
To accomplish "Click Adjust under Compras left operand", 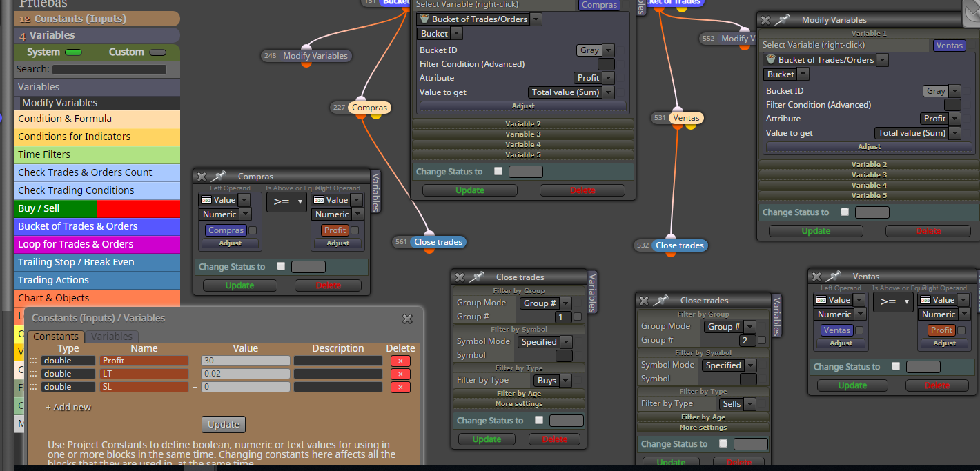I will coord(230,243).
